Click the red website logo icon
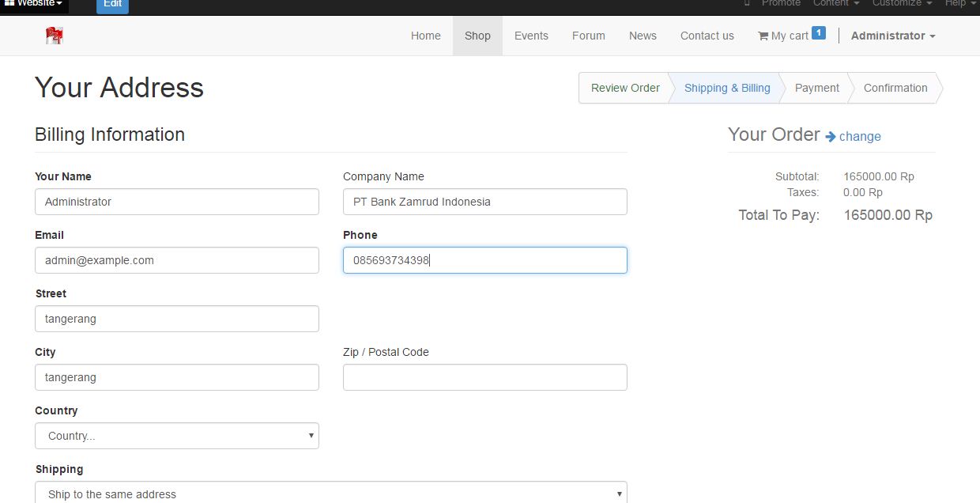This screenshot has height=503, width=980. pos(54,36)
